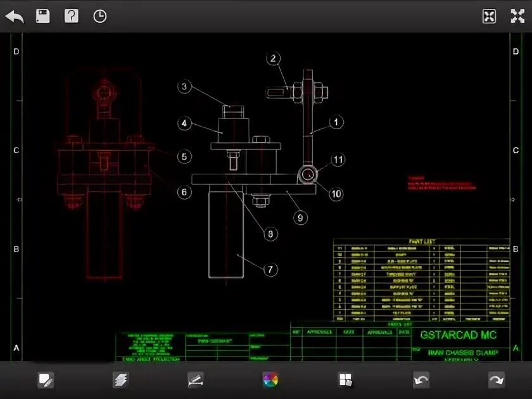The height and width of the screenshot is (399, 532).
Task: Toggle fullscreen viewing mode
Action: click(518, 15)
